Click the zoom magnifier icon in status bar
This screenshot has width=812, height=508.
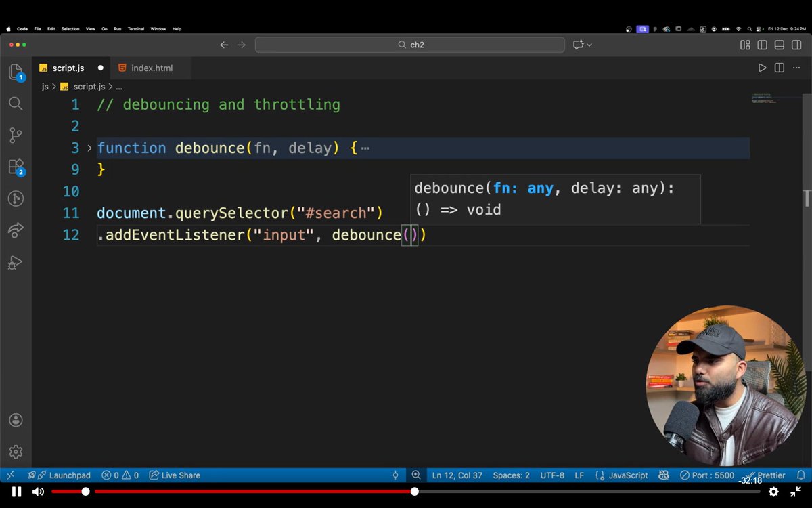[x=416, y=475]
